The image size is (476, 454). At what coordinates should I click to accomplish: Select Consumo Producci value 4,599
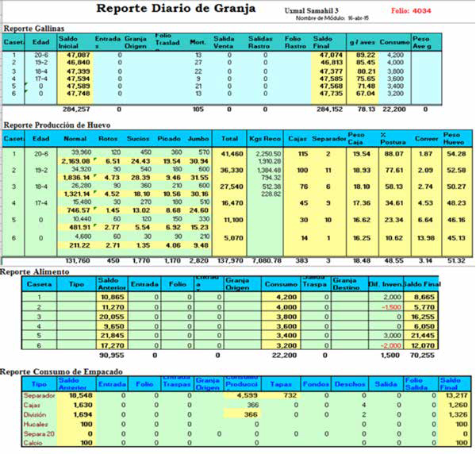(247, 395)
